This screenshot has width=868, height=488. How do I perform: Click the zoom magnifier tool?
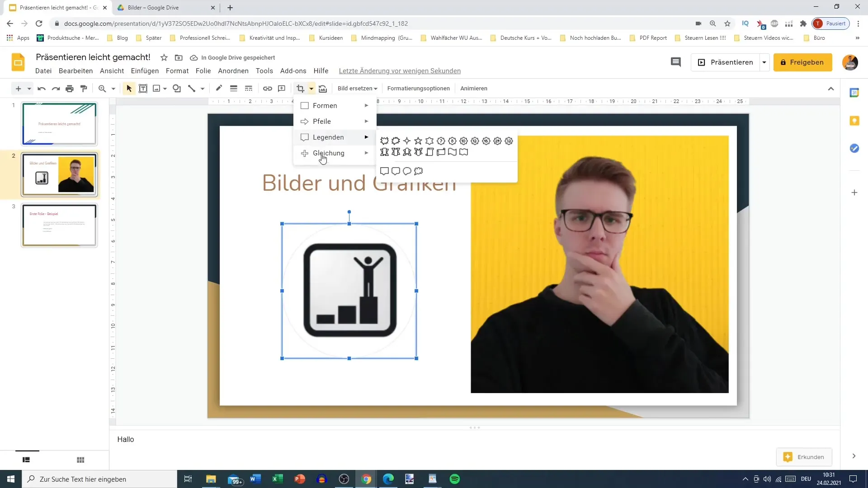coord(102,89)
